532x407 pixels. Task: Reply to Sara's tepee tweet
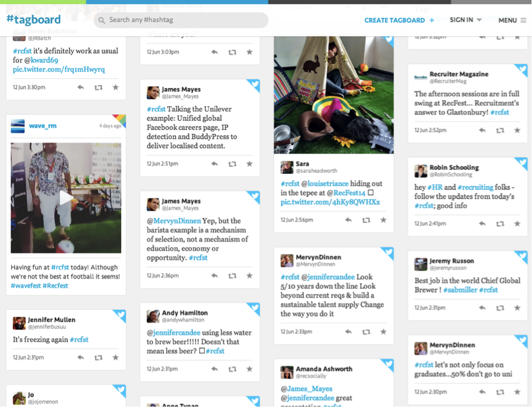tap(349, 219)
